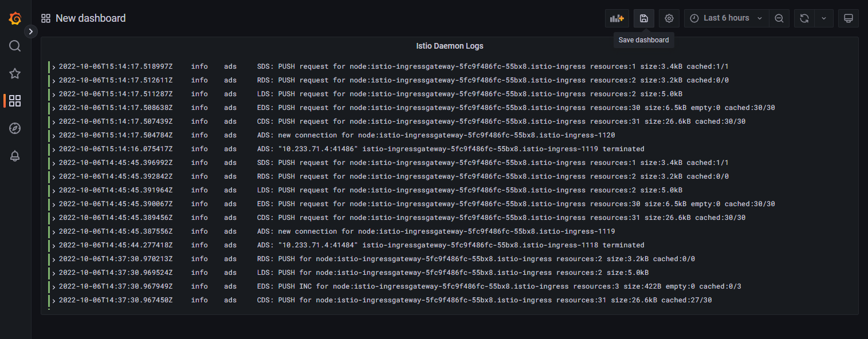This screenshot has height=339, width=868.
Task: Click the Grafana logo home icon
Action: (x=15, y=18)
